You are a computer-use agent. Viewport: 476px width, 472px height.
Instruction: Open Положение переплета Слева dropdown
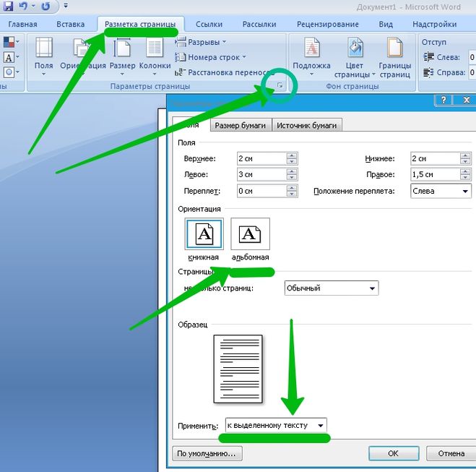pyautogui.click(x=441, y=191)
